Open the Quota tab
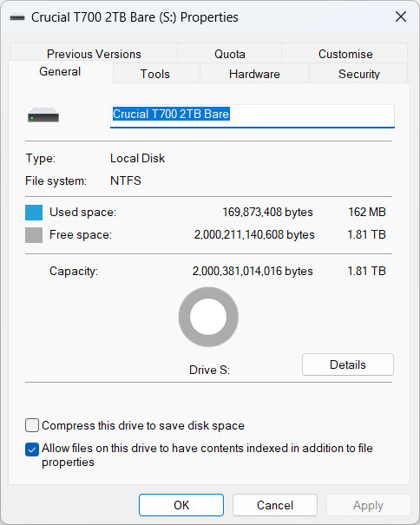420x525 pixels. pos(230,54)
